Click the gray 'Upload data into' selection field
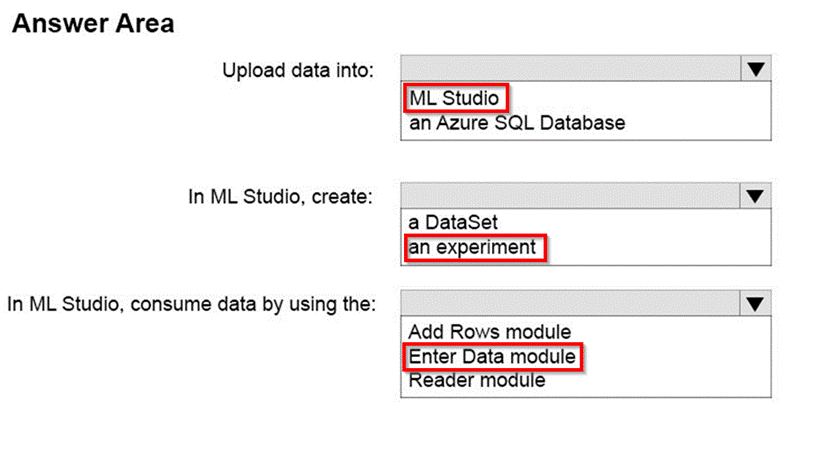The width and height of the screenshot is (840, 463). [x=570, y=69]
